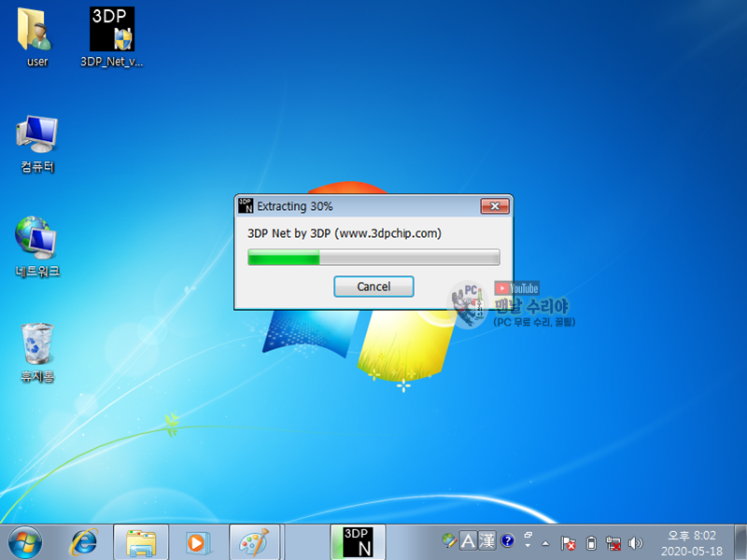Open the volume speaker tray icon
This screenshot has width=747, height=560.
pos(636,543)
